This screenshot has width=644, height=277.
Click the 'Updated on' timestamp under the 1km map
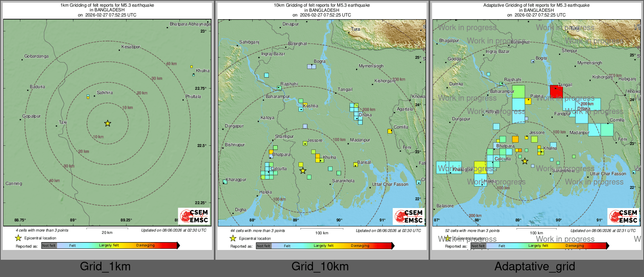(174, 230)
